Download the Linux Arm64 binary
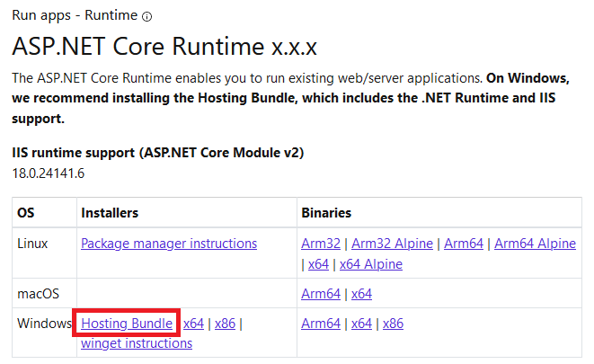The height and width of the screenshot is (364, 594). pos(464,244)
